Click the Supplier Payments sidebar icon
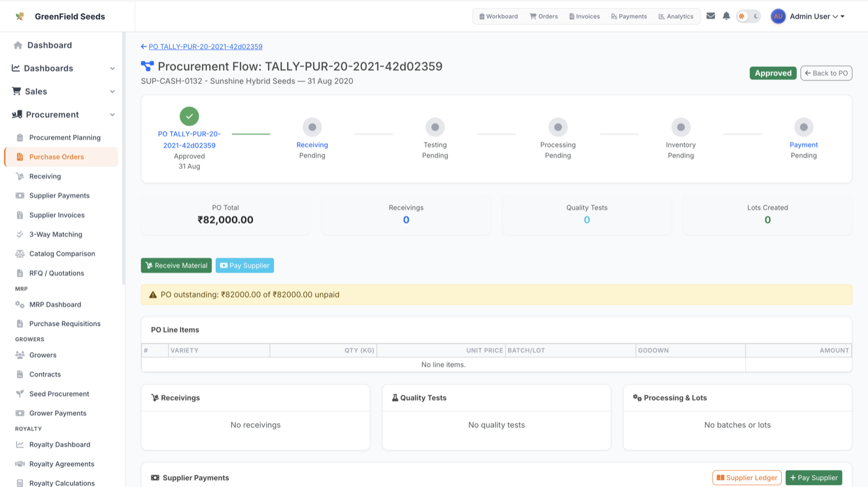 point(20,195)
